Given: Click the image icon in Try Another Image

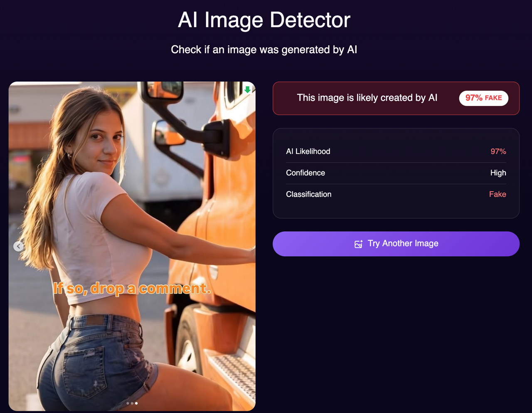Looking at the screenshot, I should (358, 244).
